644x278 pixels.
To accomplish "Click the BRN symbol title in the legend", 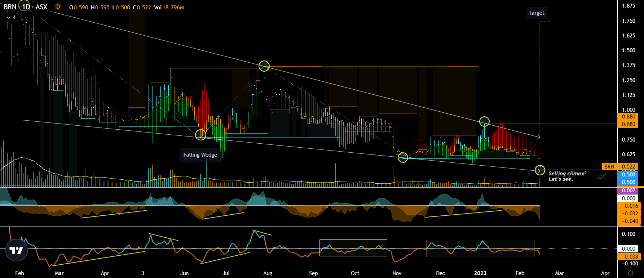I will pos(10,7).
